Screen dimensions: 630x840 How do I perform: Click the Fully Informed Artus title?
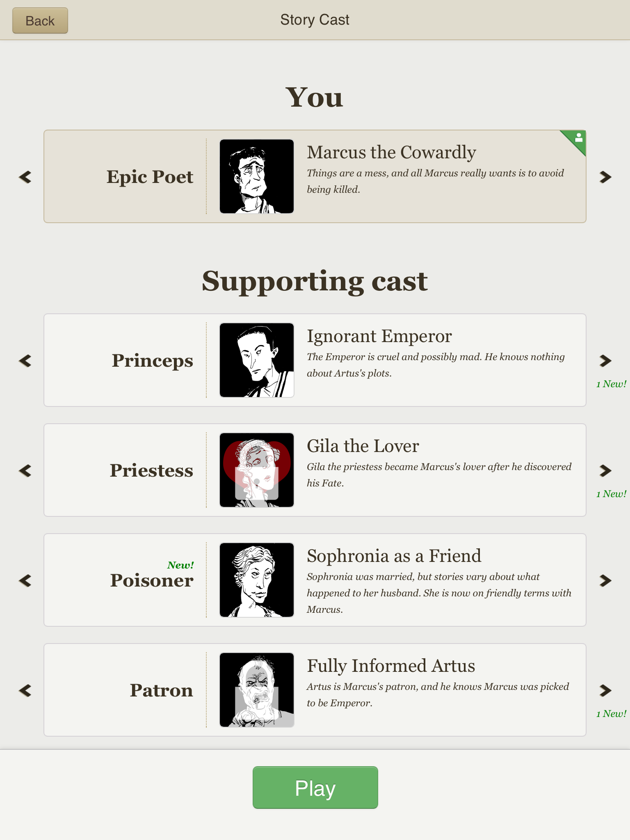pyautogui.click(x=391, y=666)
